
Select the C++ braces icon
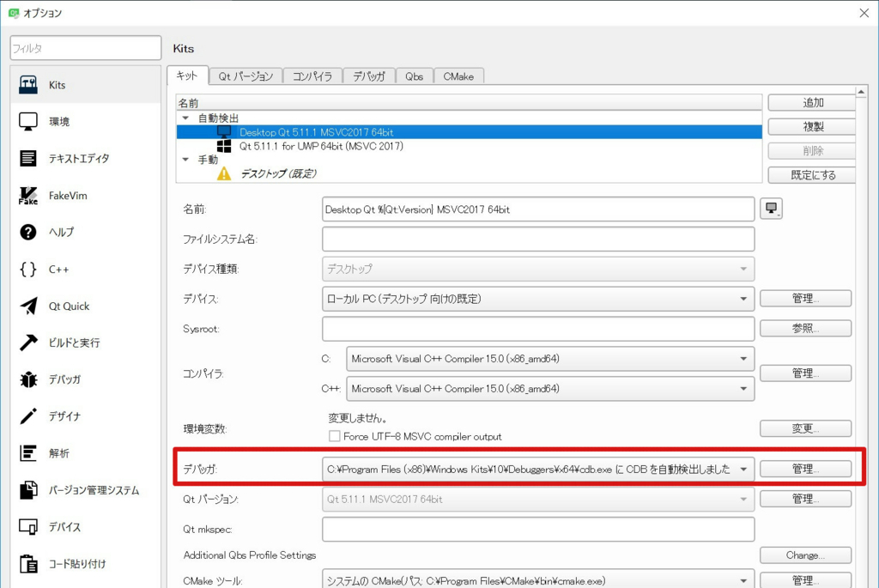coord(28,269)
